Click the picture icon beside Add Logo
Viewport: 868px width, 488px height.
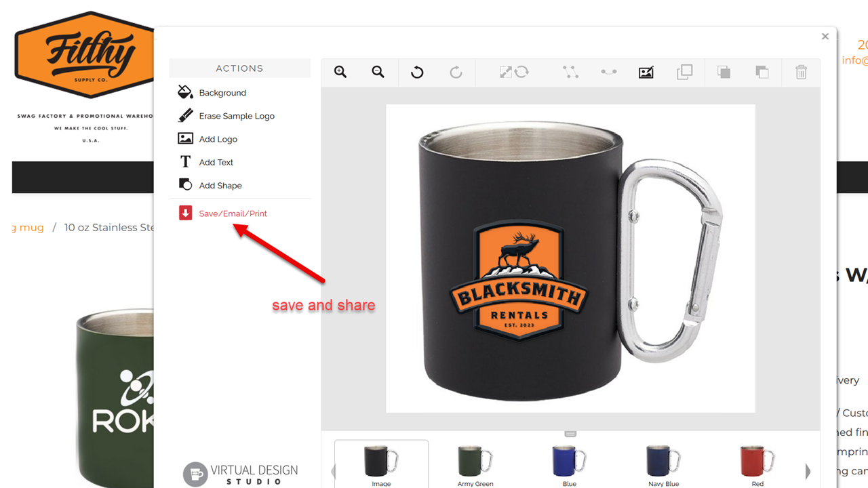(x=185, y=138)
